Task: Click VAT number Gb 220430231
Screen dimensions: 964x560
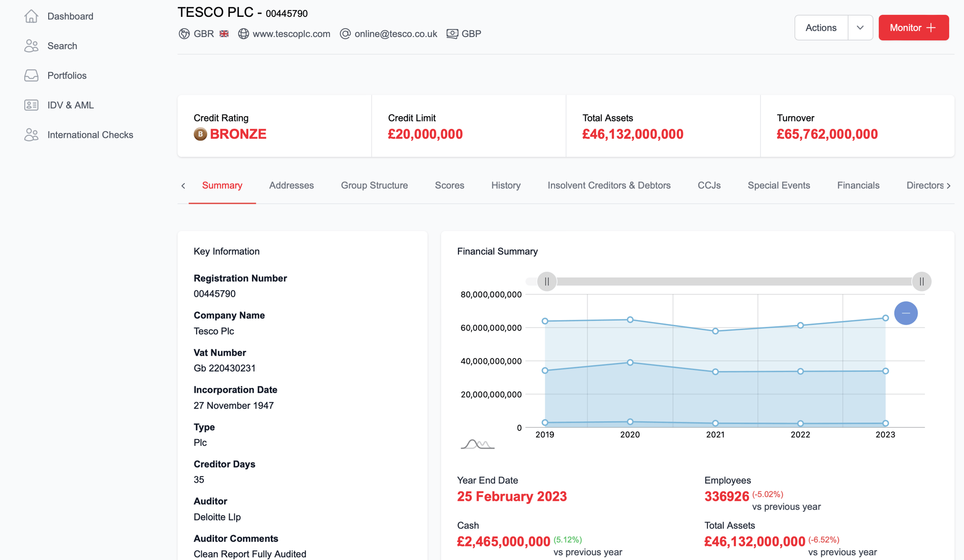Action: coord(225,368)
